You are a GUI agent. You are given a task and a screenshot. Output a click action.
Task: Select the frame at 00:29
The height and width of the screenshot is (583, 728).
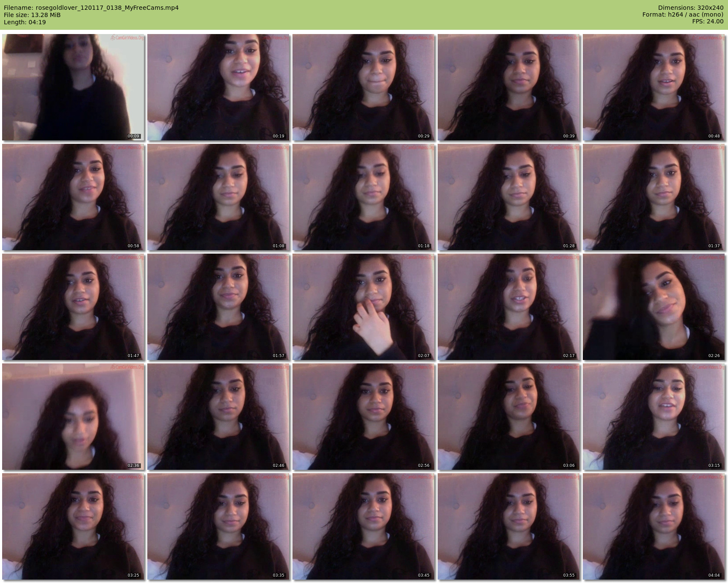[364, 87]
